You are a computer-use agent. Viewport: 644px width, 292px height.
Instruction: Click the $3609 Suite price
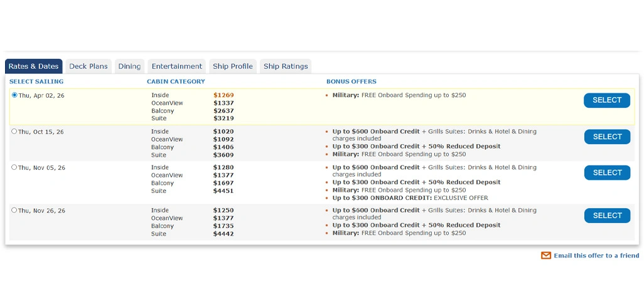click(x=223, y=155)
